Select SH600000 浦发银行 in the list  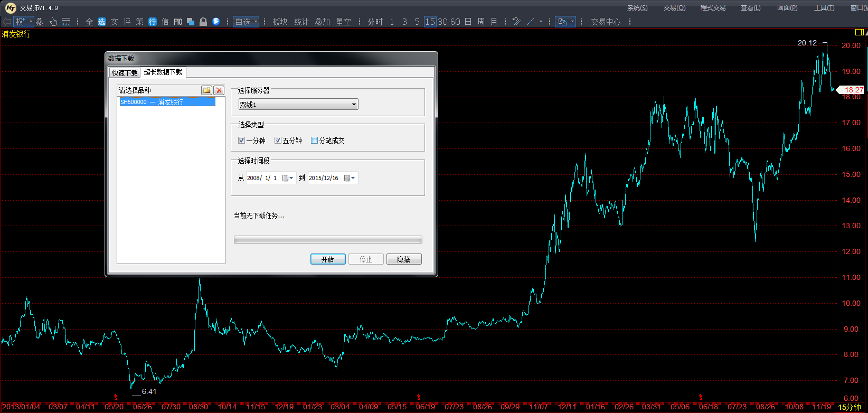pyautogui.click(x=167, y=102)
